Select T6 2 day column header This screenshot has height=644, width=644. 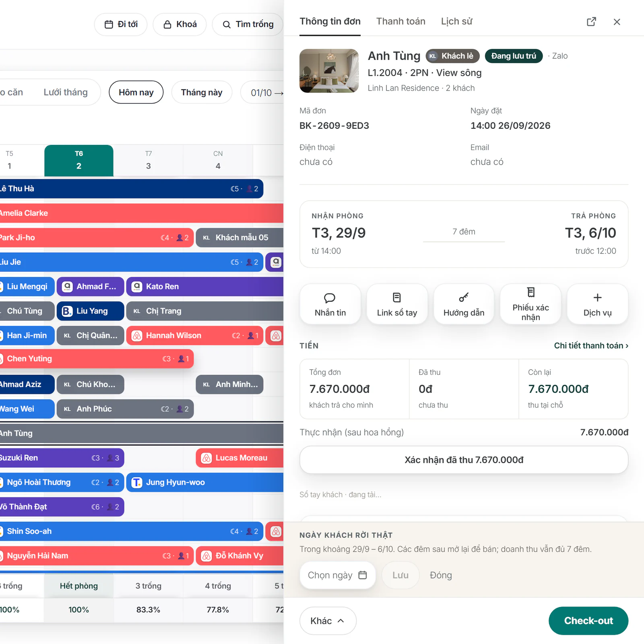point(79,160)
